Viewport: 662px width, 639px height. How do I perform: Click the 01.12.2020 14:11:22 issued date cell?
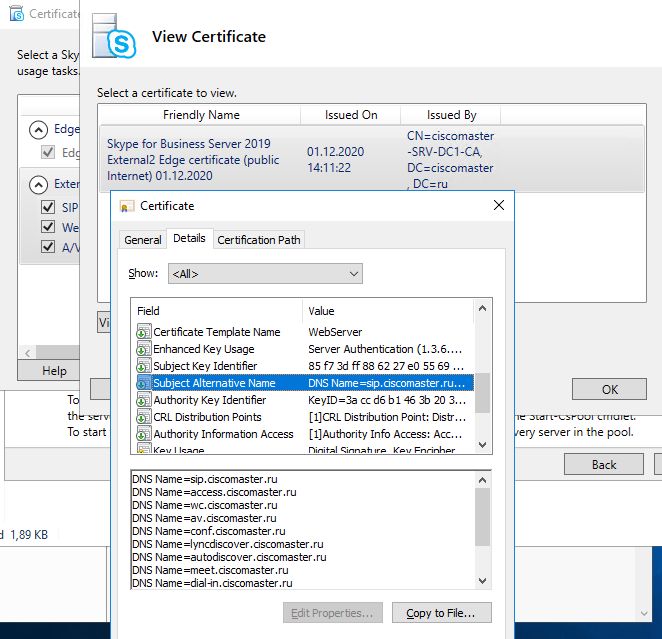coord(335,160)
